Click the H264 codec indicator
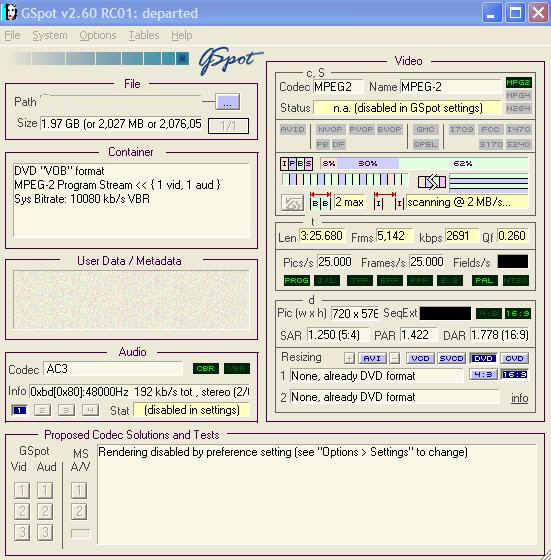This screenshot has height=560, width=551. coord(519,108)
